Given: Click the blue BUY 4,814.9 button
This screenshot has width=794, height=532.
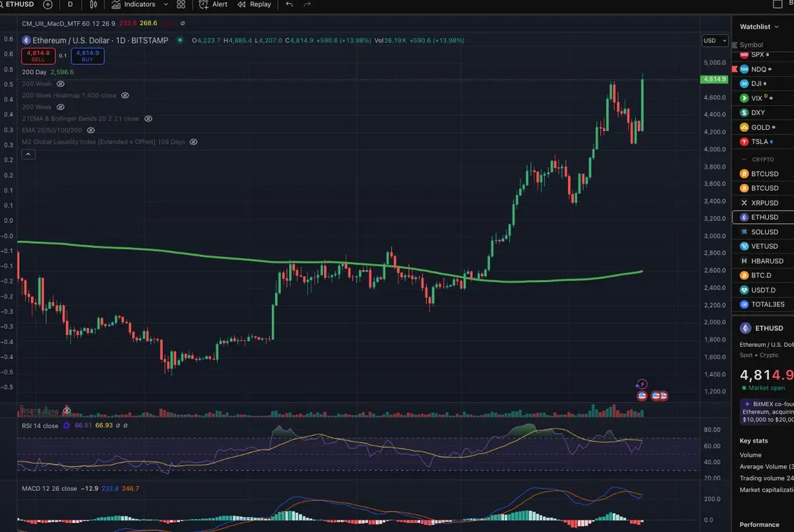Looking at the screenshot, I should pos(87,56).
